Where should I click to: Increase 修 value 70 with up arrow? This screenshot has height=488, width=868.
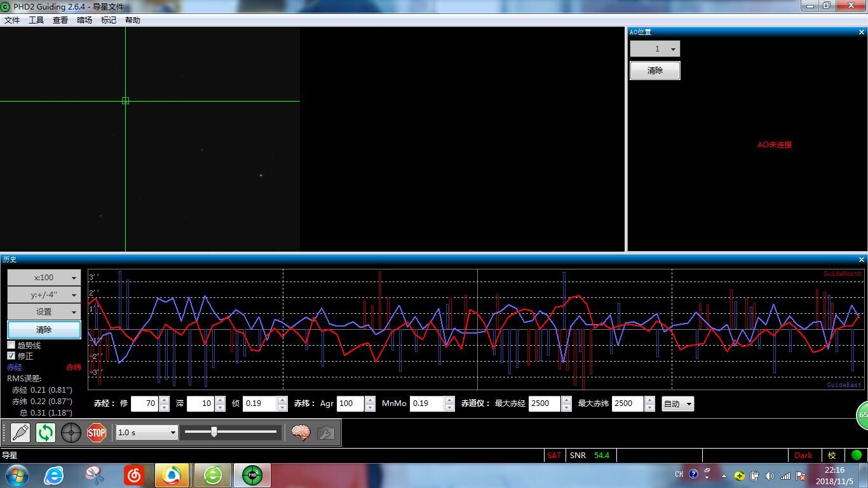coord(164,400)
